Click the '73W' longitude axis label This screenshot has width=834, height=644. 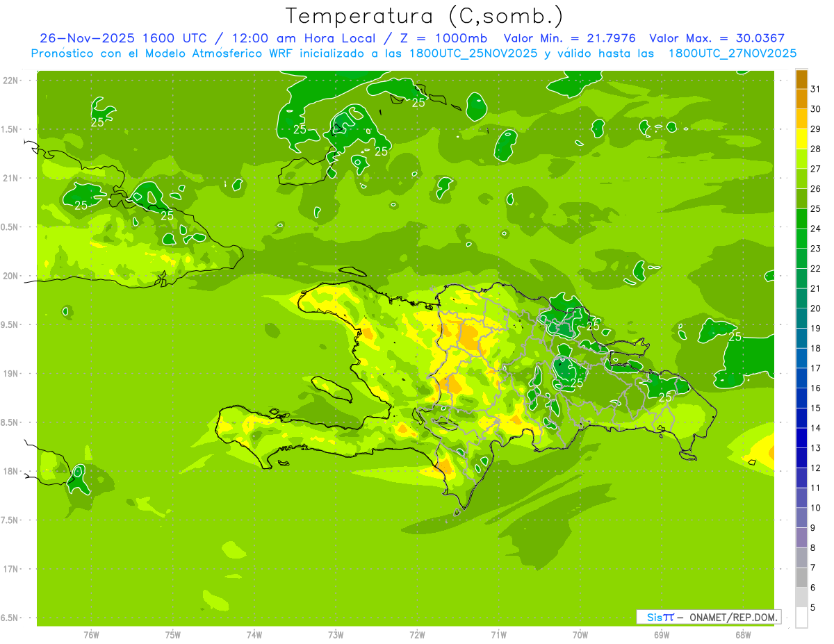336,635
